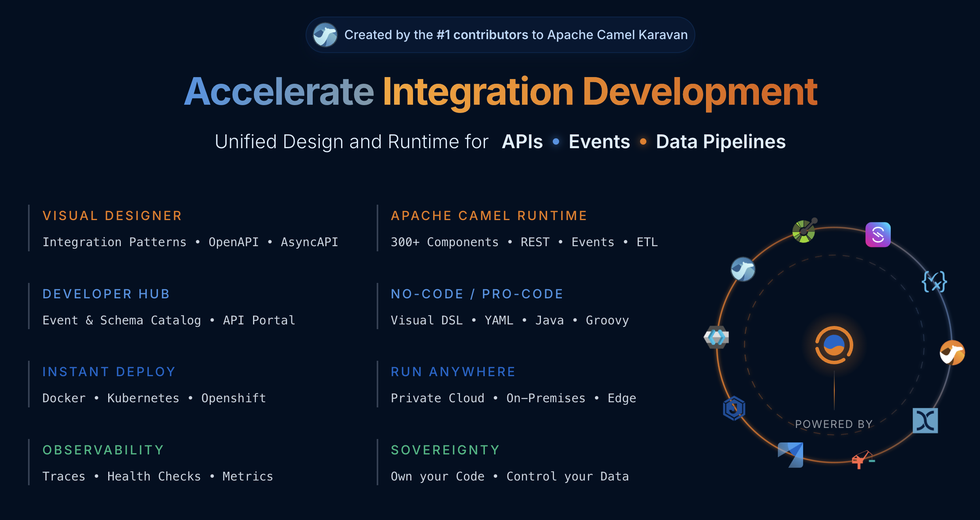The image size is (980, 520).
Task: Click the light-blue square X logo
Action: tap(925, 420)
